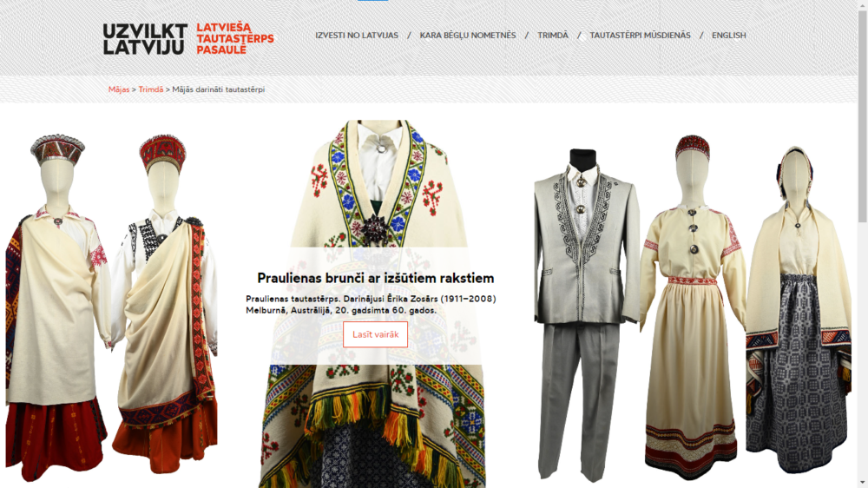Open the Izvesti no Latvijas menu
Image resolution: width=868 pixels, height=488 pixels.
pos(357,36)
